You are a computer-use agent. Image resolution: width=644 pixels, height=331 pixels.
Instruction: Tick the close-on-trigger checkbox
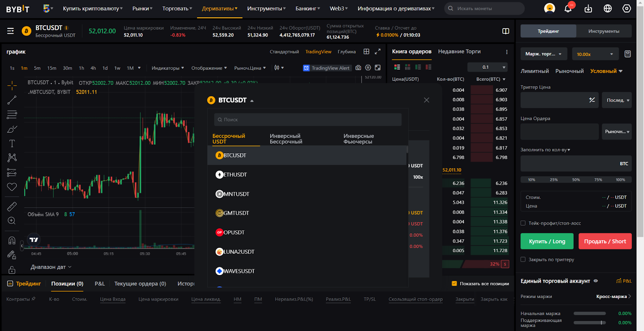pyautogui.click(x=523, y=259)
